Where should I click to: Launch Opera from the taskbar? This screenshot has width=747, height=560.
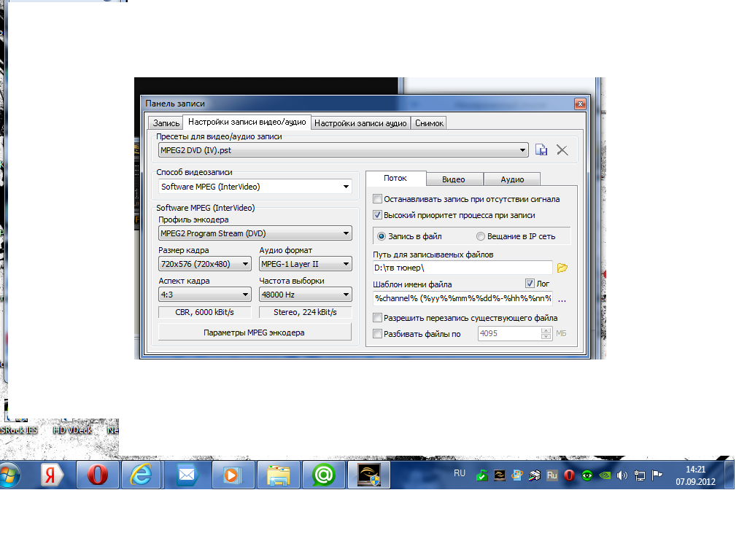97,475
